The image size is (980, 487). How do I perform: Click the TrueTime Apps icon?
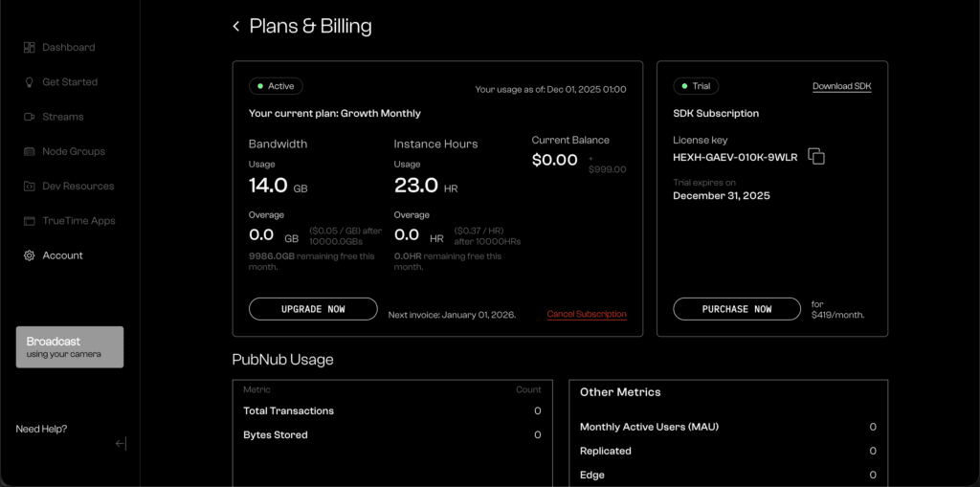click(29, 221)
